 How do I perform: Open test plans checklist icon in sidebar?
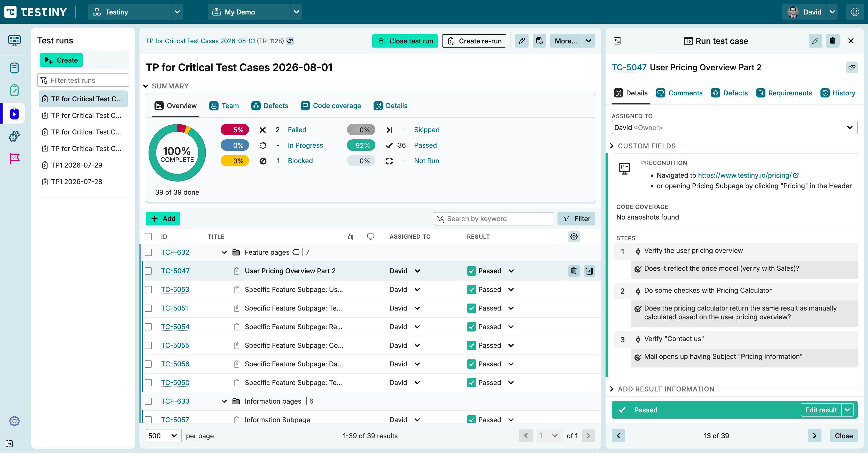pyautogui.click(x=14, y=90)
